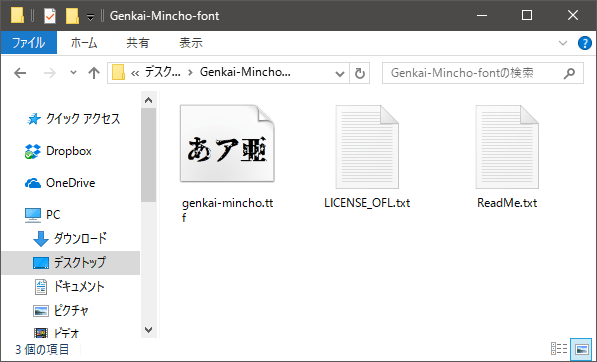Click the genkai-mincho.ttf file name label
The width and height of the screenshot is (597, 362).
tap(227, 210)
